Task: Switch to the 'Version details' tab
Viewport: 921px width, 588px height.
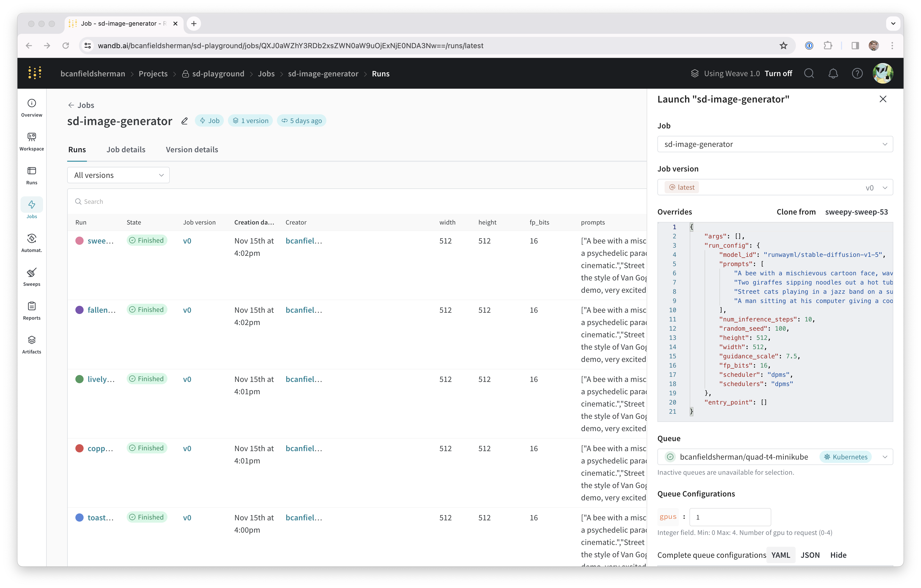Action: point(193,149)
